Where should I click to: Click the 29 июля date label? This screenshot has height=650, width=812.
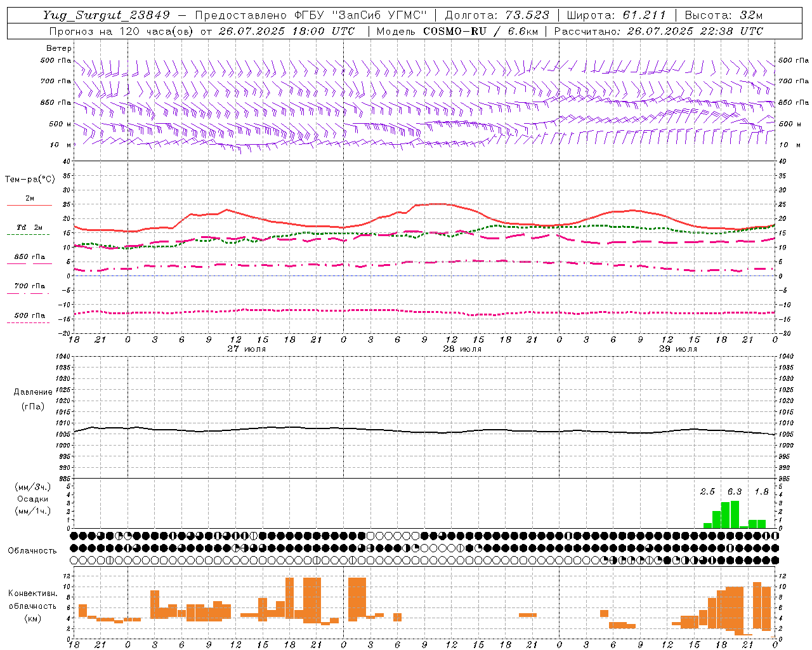(678, 349)
